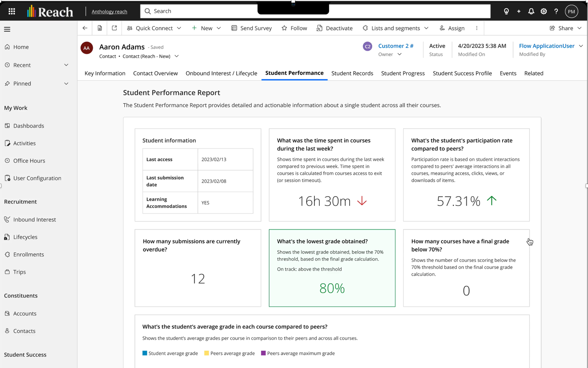This screenshot has width=588, height=368.
Task: Open the Customer 2 # owner link
Action: (x=396, y=46)
